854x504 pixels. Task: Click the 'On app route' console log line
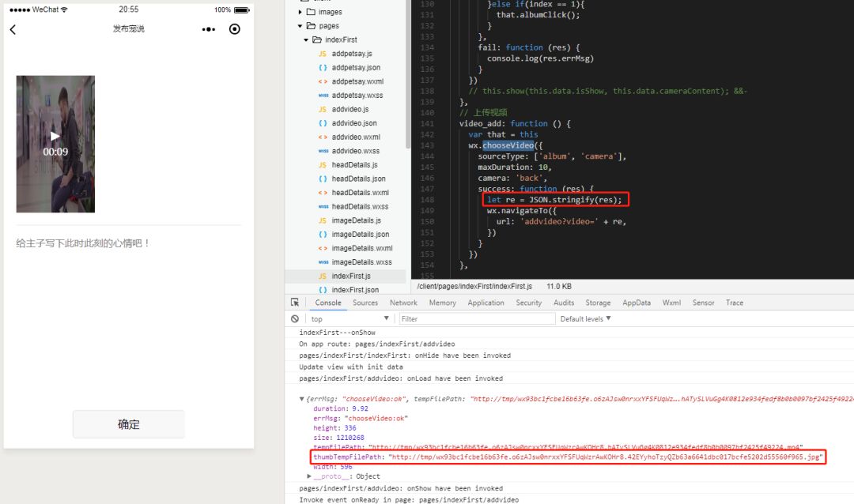point(377,344)
